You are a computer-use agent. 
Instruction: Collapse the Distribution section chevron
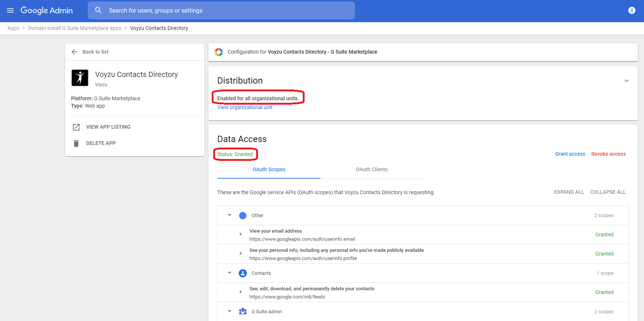(627, 81)
